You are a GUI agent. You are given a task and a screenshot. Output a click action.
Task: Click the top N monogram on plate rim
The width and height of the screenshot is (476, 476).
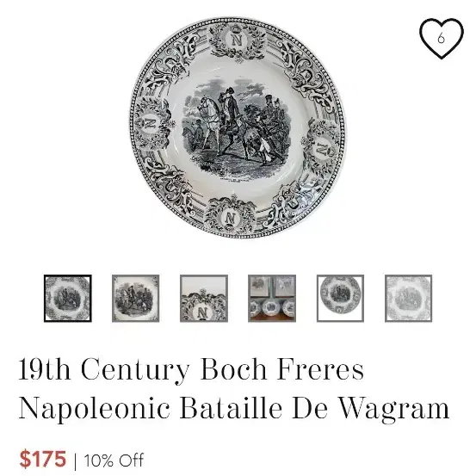click(x=237, y=40)
